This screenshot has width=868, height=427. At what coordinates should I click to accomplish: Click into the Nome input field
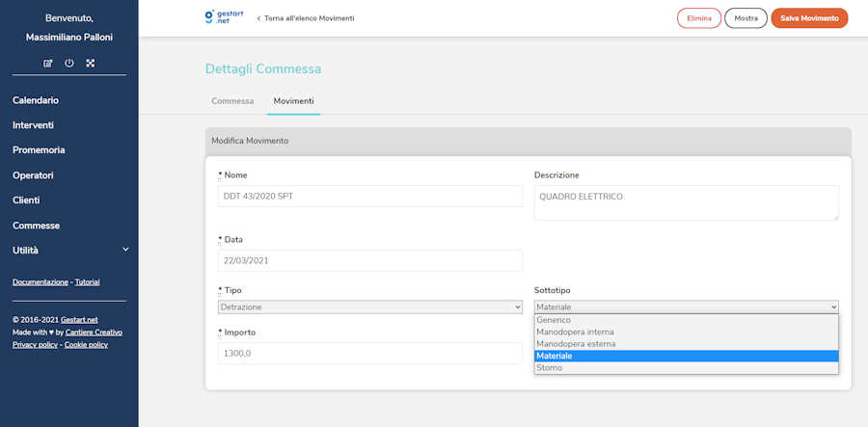pyautogui.click(x=370, y=197)
